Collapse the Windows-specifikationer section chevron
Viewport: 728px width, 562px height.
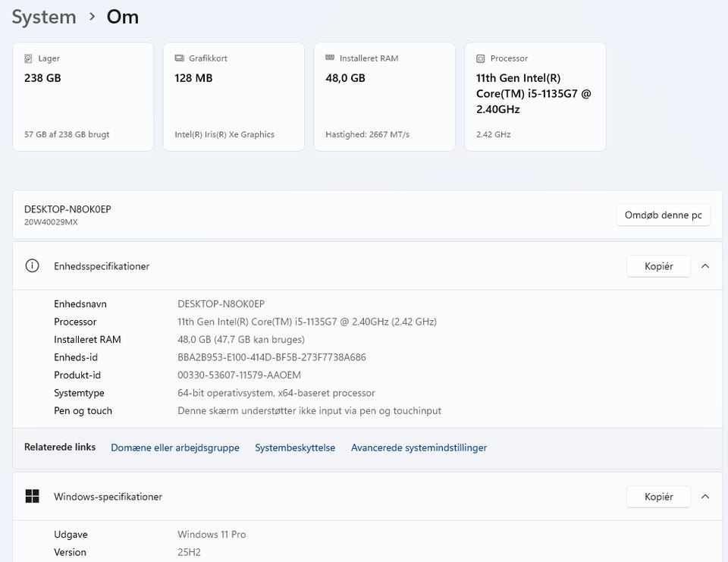tap(705, 497)
